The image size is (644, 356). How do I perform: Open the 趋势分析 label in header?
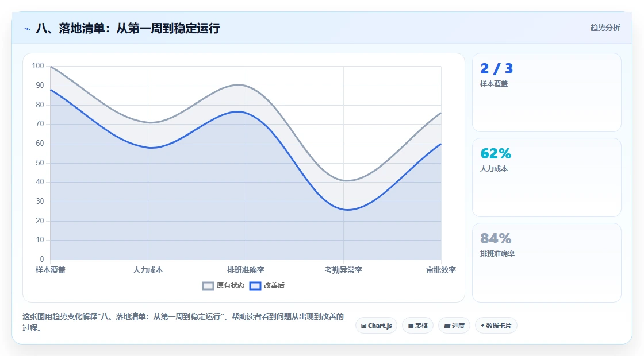[605, 28]
